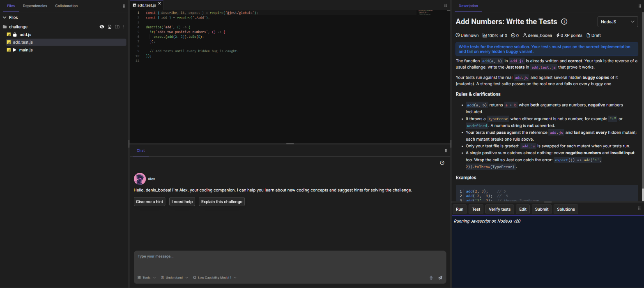The width and height of the screenshot is (644, 288).
Task: Select the Description tab
Action: tap(468, 6)
